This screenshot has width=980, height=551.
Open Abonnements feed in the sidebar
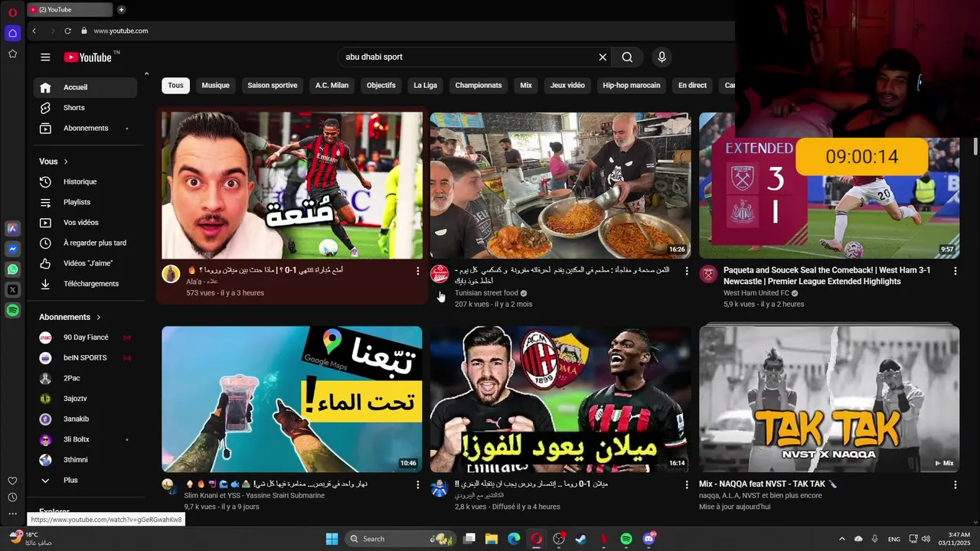pos(85,129)
